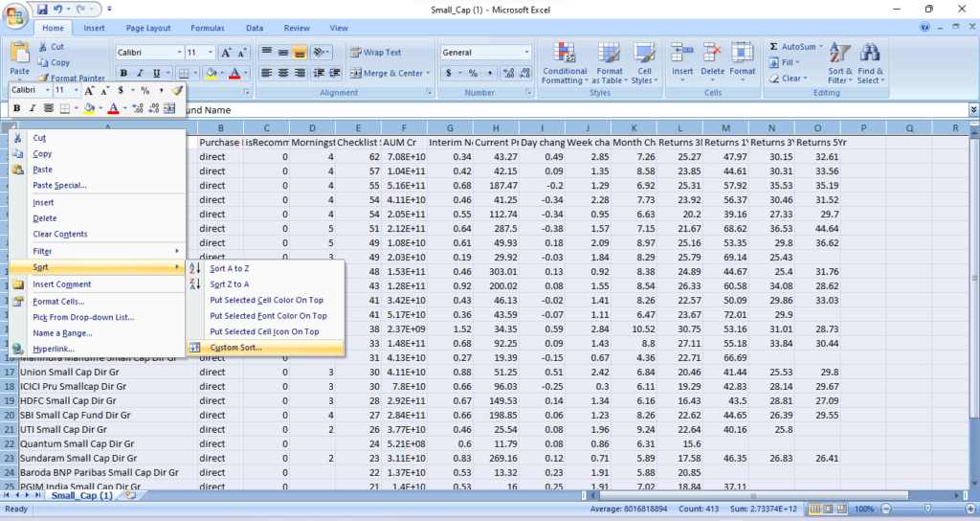Click mini toolbar Font Color A
The image size is (980, 521).
113,108
